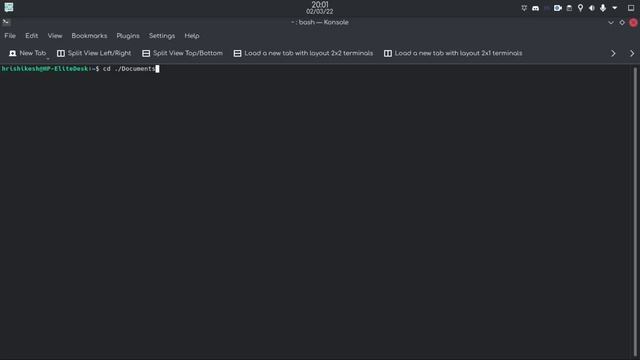Open the application launcher icon in the panel
The height and width of the screenshot is (360, 640).
click(x=9, y=7)
